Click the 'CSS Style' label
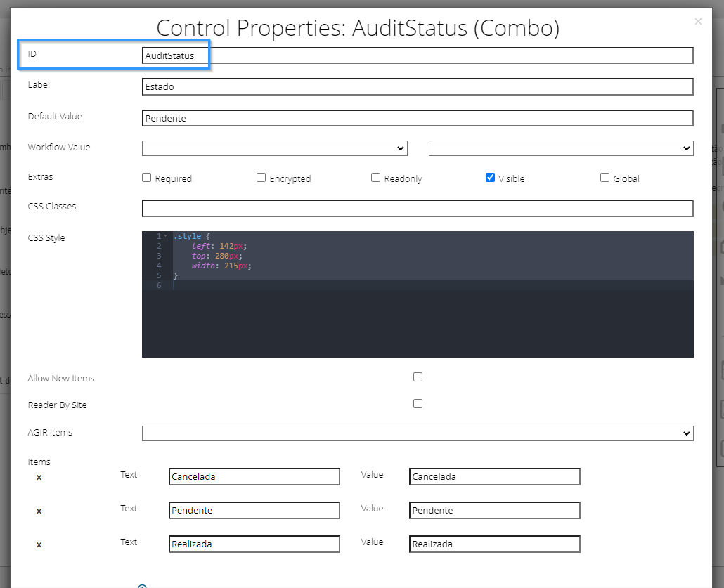This screenshot has width=724, height=588. [46, 238]
